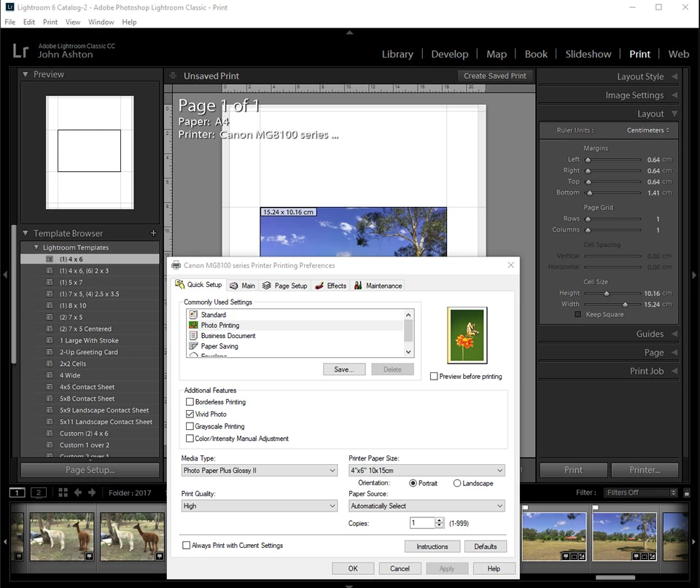Enable Grayscale Printing checkbox

pyautogui.click(x=190, y=426)
